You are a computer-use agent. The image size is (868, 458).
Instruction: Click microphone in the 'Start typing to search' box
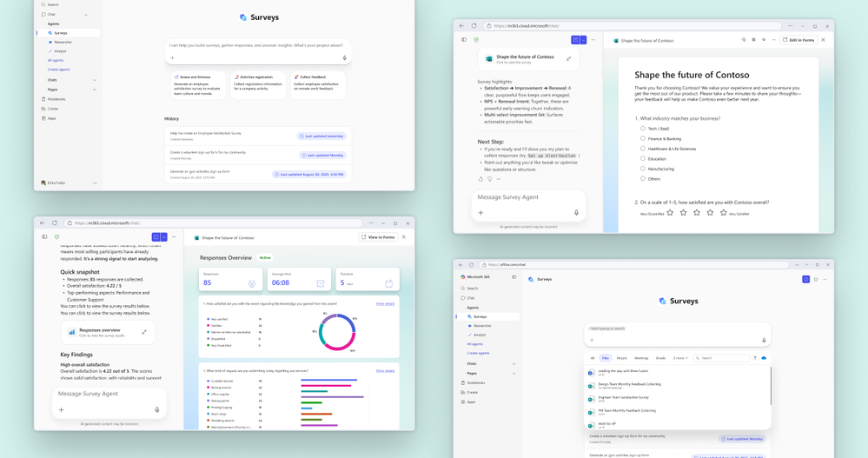point(764,341)
